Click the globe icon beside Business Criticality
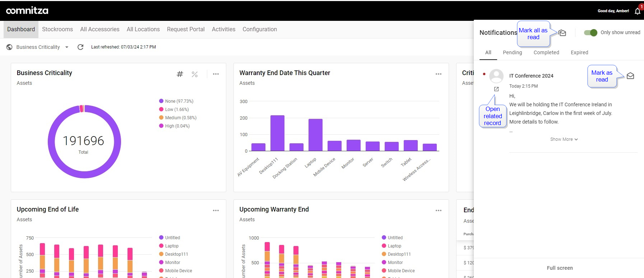644x278 pixels. point(9,47)
